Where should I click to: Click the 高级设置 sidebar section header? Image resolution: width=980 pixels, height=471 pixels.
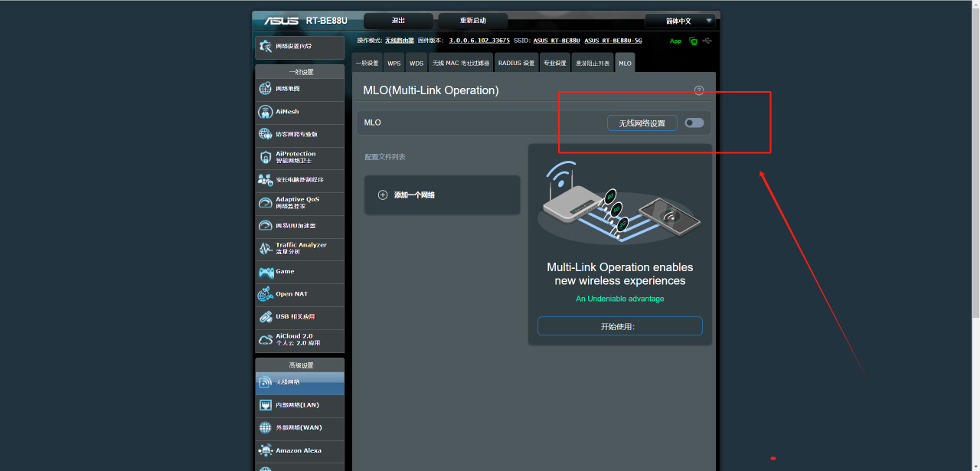tap(300, 365)
